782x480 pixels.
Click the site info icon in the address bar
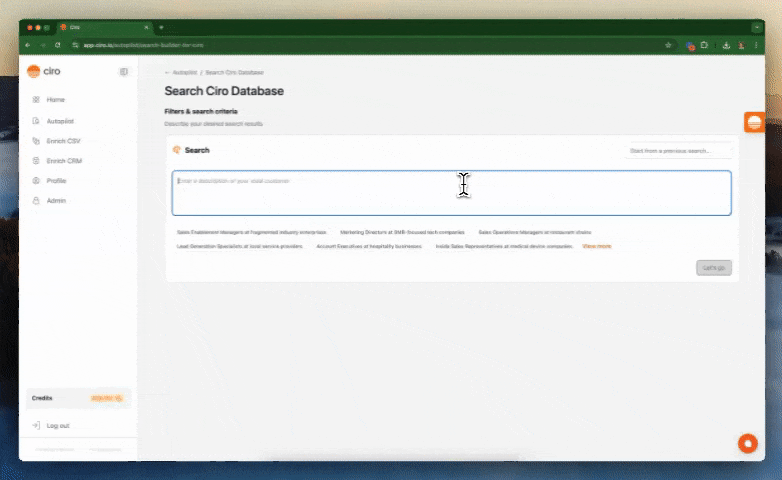(x=75, y=45)
